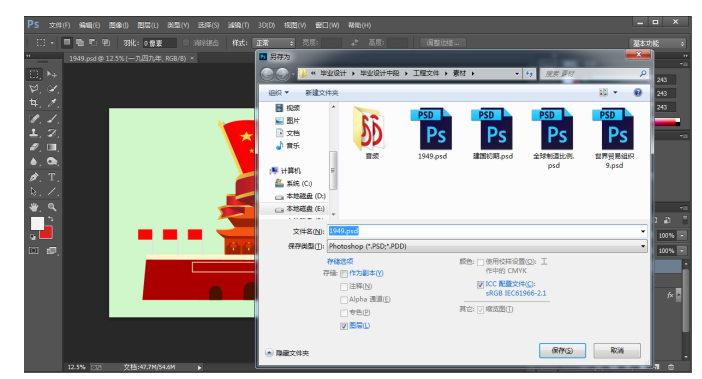
Task: Open 组织 dropdown in dialog toolbar
Action: [278, 93]
